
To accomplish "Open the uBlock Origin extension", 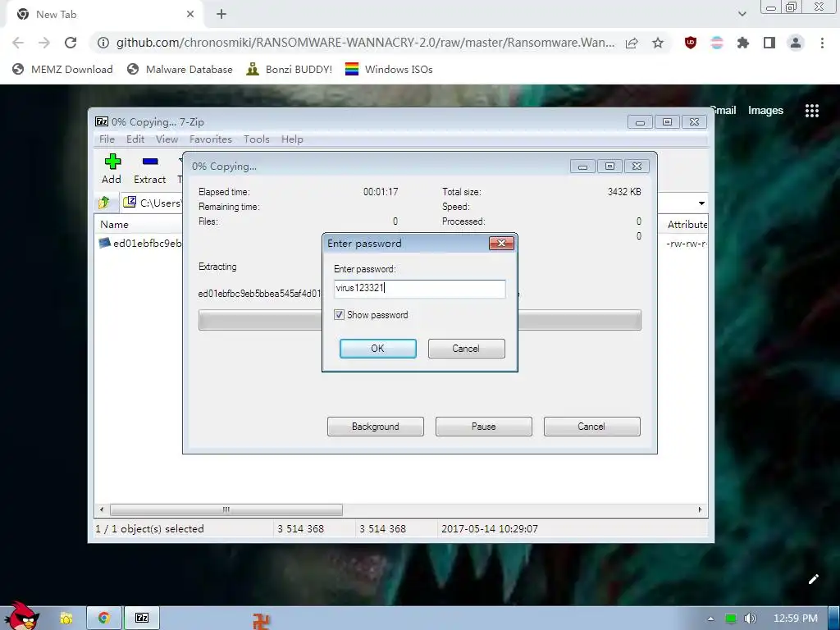I will pyautogui.click(x=691, y=43).
